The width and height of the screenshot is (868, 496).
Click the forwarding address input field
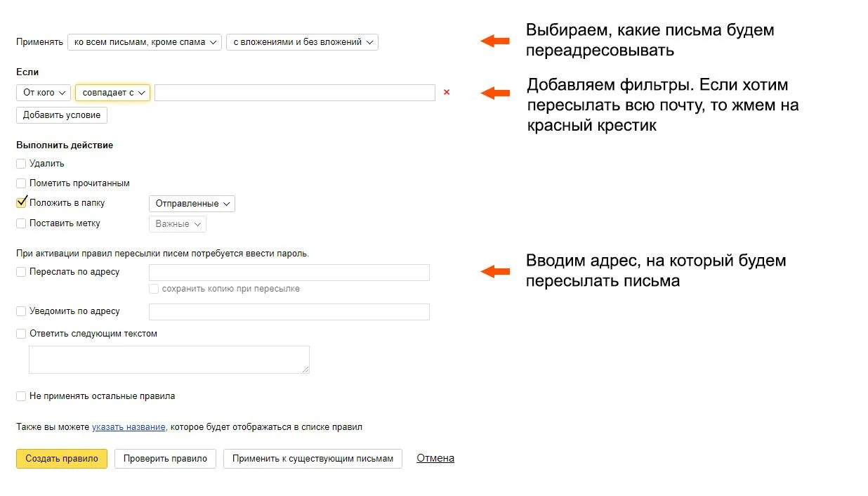[x=289, y=273]
